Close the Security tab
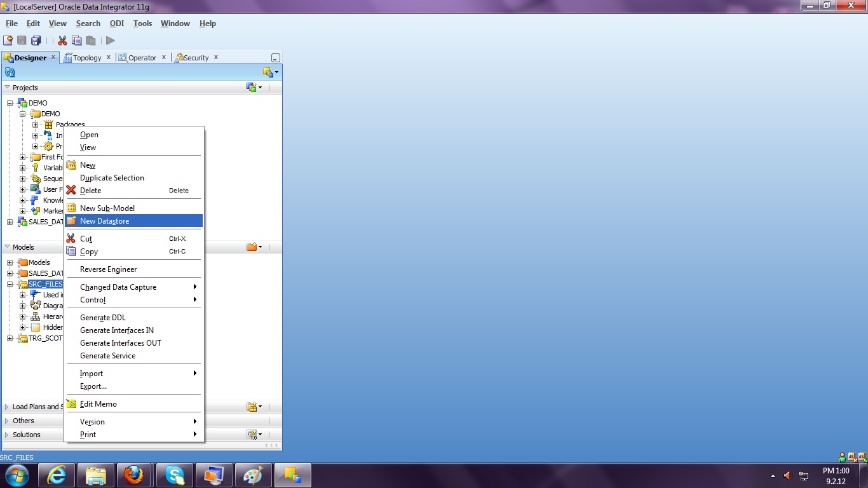Screen dimensions: 868x488 (x=216, y=57)
